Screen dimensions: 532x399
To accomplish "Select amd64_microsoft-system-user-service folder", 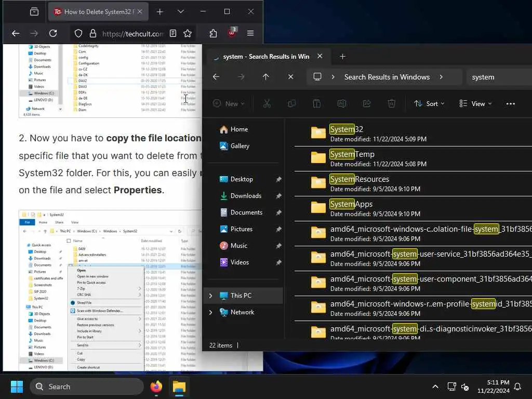I will pos(412,259).
